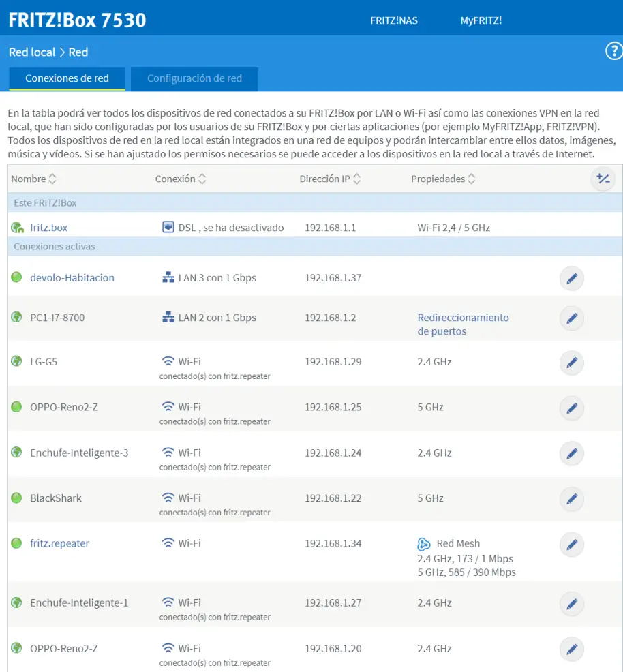Click the Wi-Fi icon in the BlackShark row

[168, 498]
